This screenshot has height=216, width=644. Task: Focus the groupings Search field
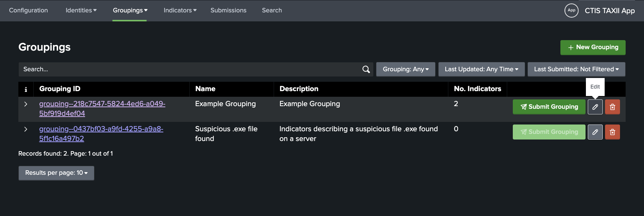[187, 69]
